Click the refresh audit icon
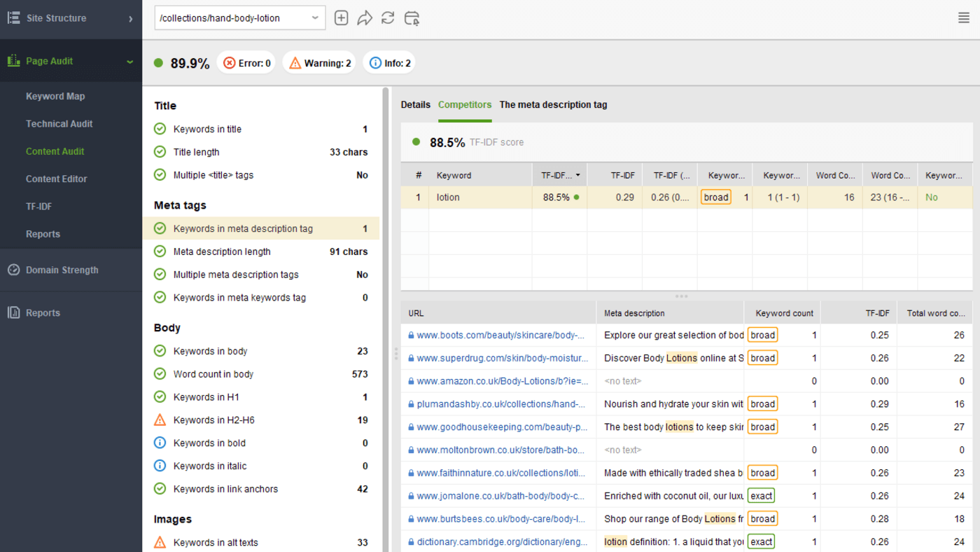The width and height of the screenshot is (980, 552). [x=388, y=18]
